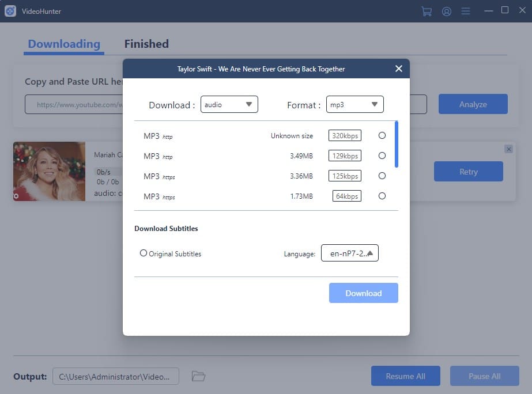Click the 320kbps bitrate label
Screen dimensions: 532x394
345,135
